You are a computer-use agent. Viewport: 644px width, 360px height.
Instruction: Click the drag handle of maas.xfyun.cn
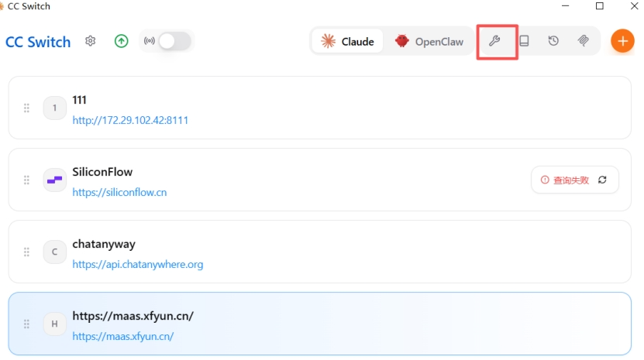(26, 324)
